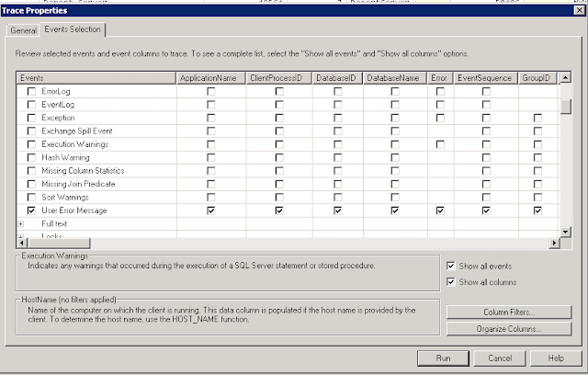
Task: Select the Events Selection tab
Action: pyautogui.click(x=73, y=29)
